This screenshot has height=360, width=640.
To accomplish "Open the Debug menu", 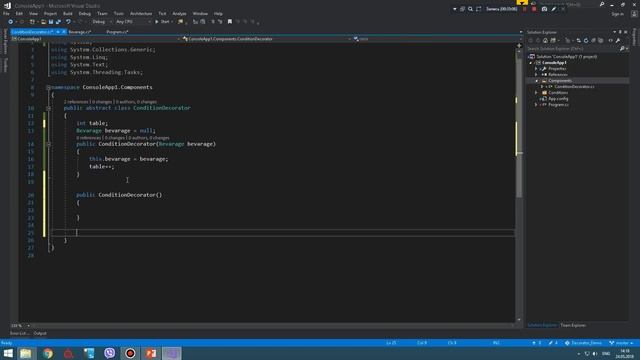I will point(84,13).
